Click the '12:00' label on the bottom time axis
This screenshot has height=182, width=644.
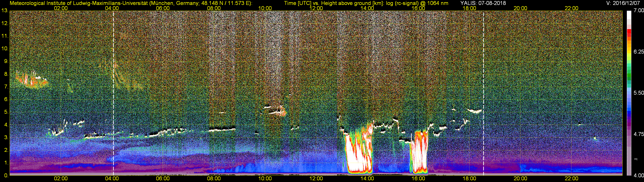coord(316,179)
